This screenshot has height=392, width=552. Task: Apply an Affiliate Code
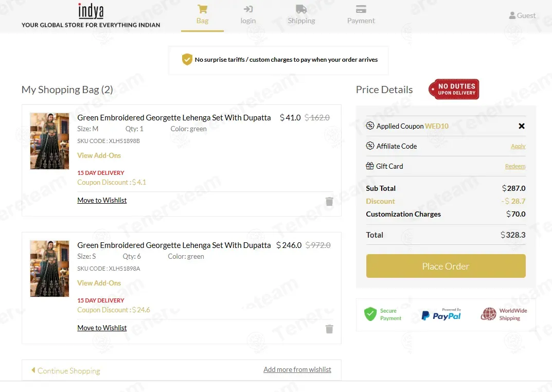tap(518, 146)
